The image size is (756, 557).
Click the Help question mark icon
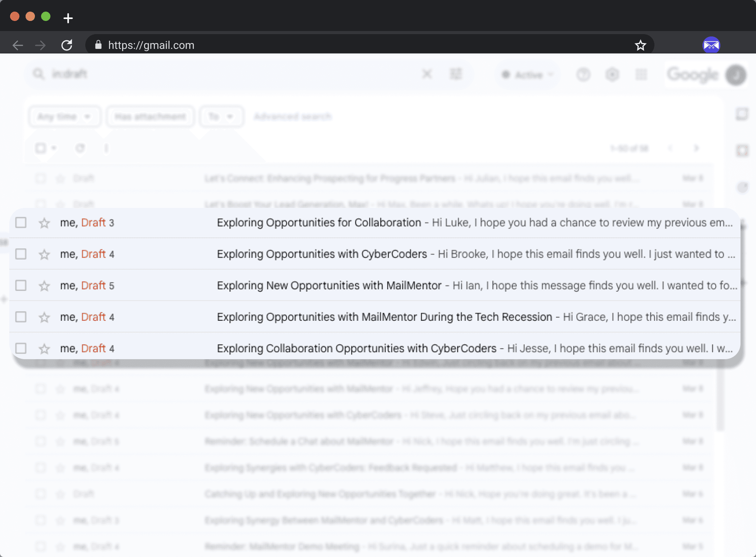(x=583, y=74)
